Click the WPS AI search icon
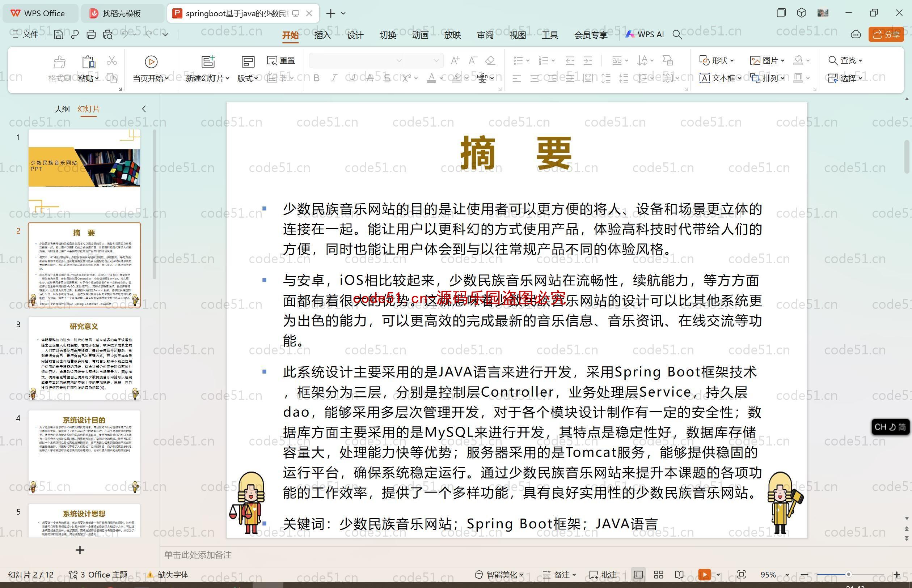Screen dimensions: 912x588 click(x=679, y=36)
